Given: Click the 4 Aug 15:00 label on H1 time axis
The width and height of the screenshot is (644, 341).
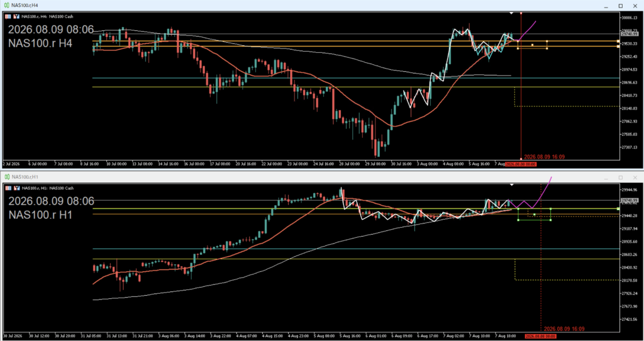Looking at the screenshot, I should [x=271, y=336].
